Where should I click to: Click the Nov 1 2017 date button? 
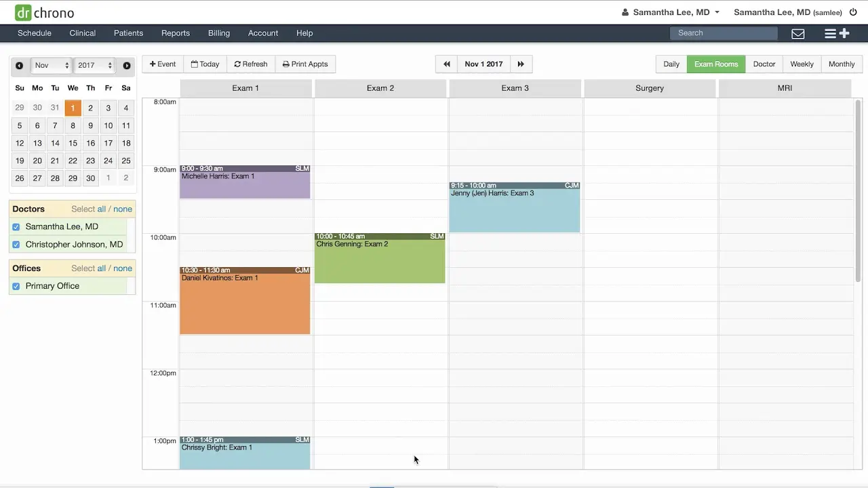484,64
